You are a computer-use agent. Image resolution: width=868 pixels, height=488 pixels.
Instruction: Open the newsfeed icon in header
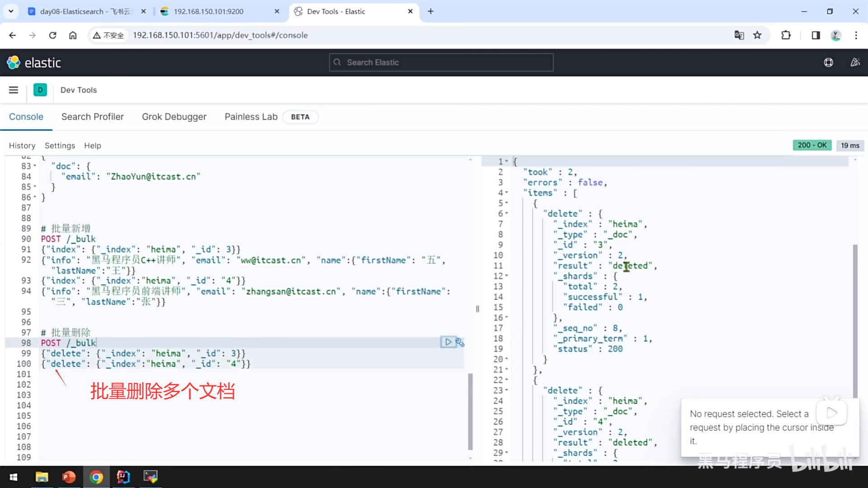tap(855, 62)
